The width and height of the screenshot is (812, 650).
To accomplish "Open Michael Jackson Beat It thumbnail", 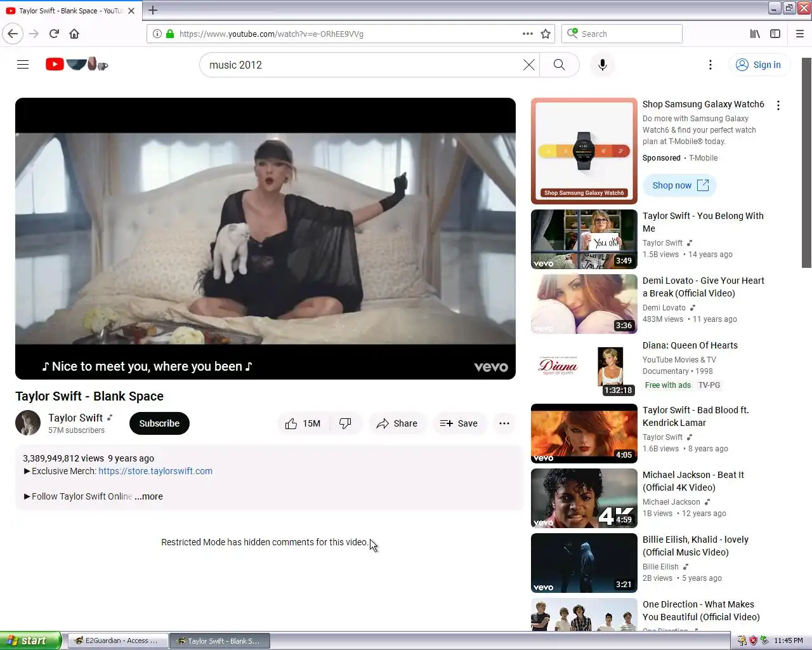I will (x=584, y=498).
